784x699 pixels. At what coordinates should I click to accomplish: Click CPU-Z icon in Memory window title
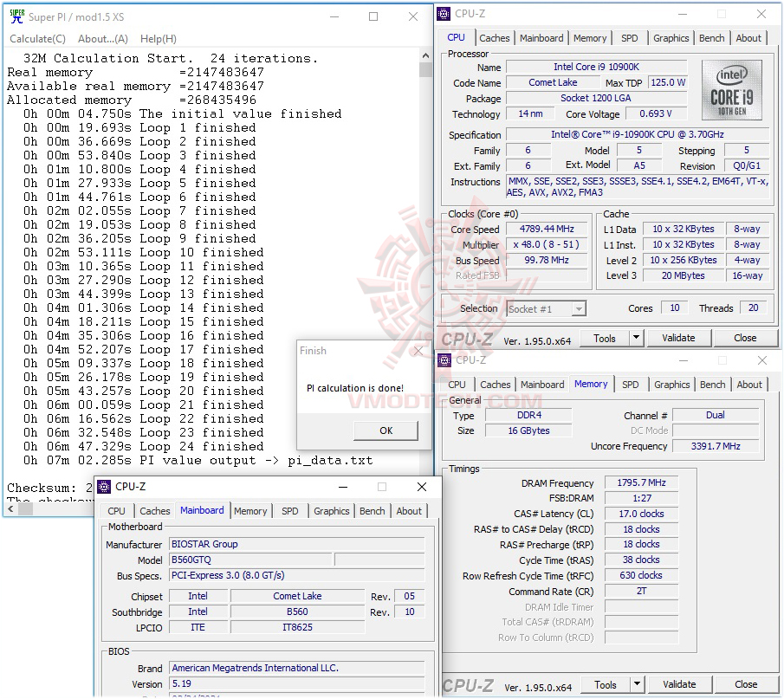click(x=444, y=360)
